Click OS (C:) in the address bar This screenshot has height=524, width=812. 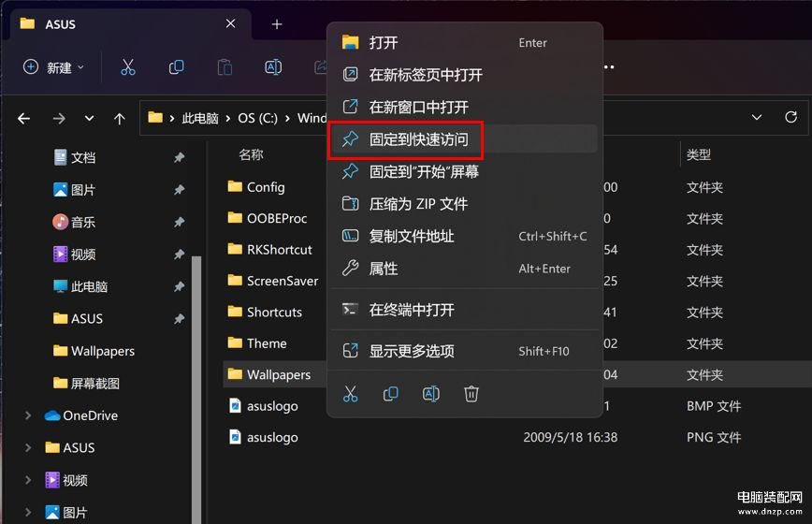click(x=258, y=119)
